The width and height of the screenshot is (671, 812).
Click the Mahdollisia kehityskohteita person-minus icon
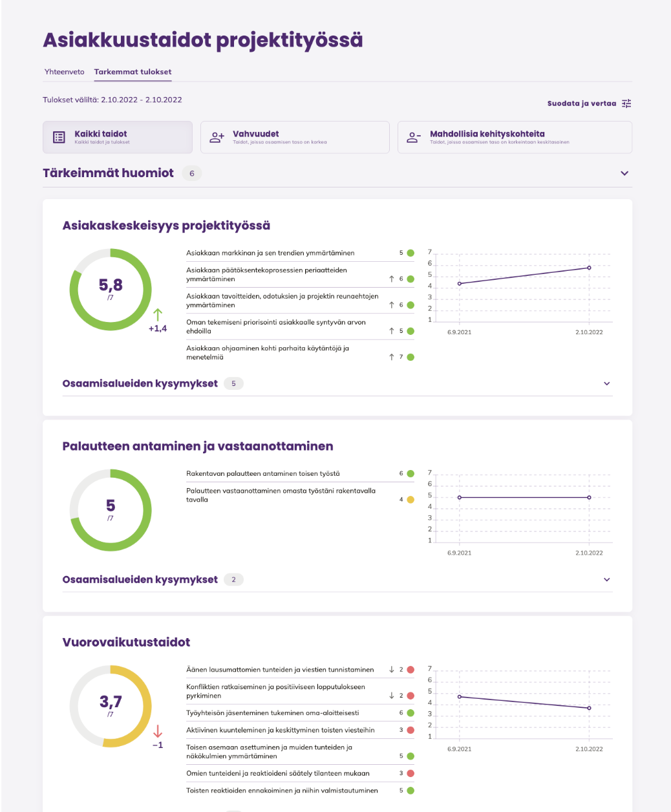(414, 137)
